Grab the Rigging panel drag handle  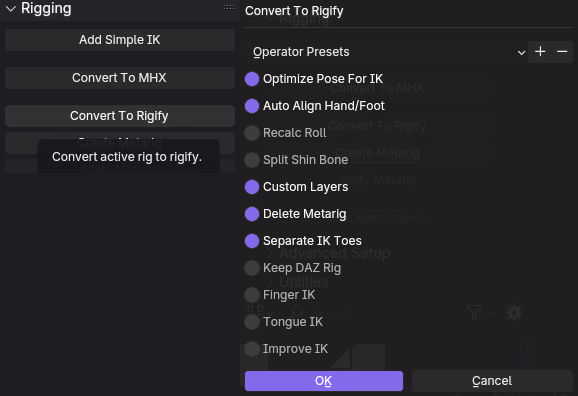(x=229, y=7)
